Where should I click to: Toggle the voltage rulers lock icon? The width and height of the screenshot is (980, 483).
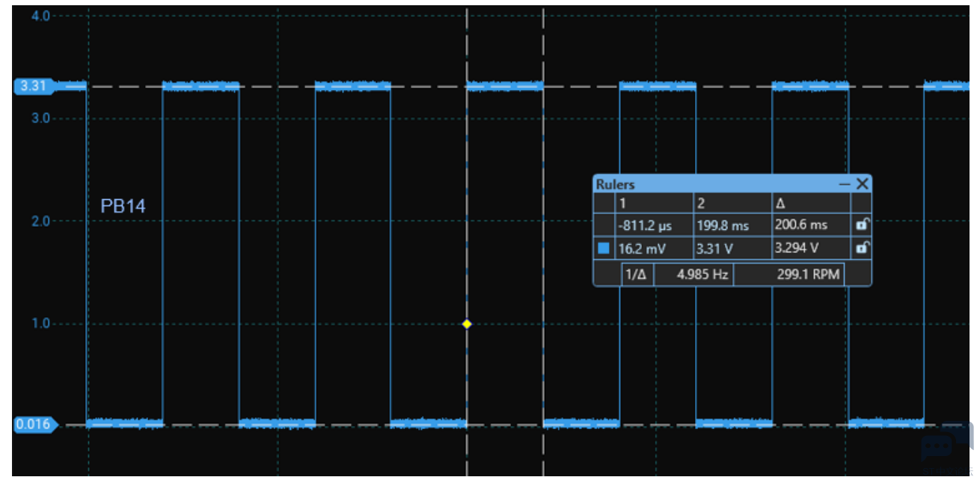(x=862, y=248)
